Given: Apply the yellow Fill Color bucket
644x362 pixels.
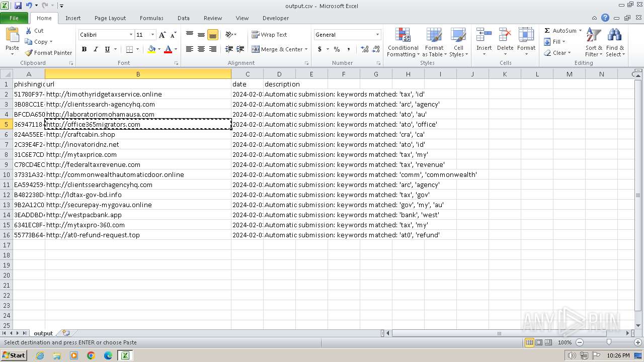Looking at the screenshot, I should [151, 49].
